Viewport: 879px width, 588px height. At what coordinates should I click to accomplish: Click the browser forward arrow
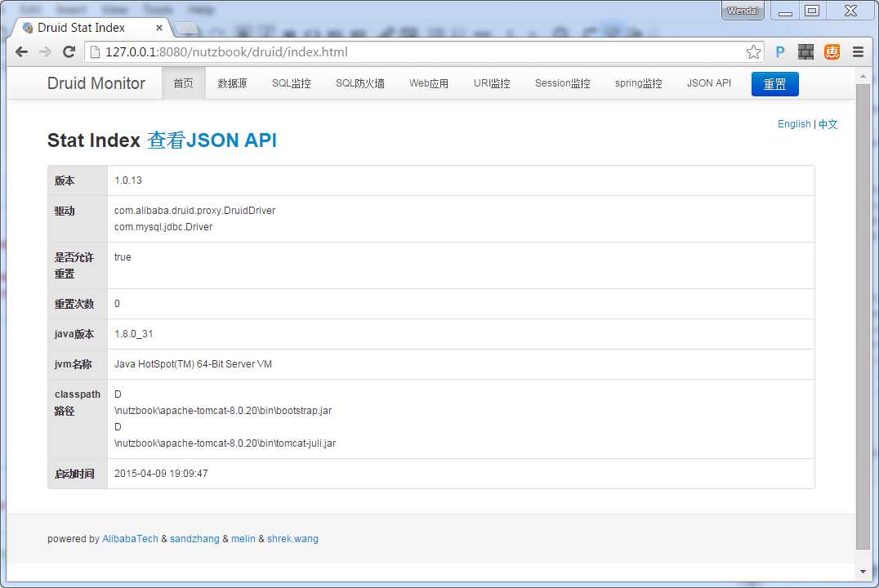coord(46,52)
